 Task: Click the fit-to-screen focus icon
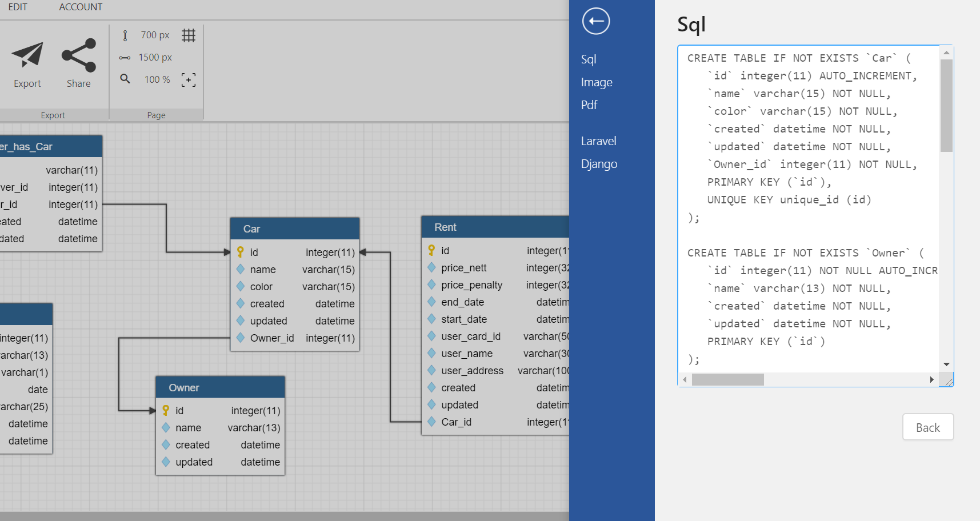(x=189, y=79)
